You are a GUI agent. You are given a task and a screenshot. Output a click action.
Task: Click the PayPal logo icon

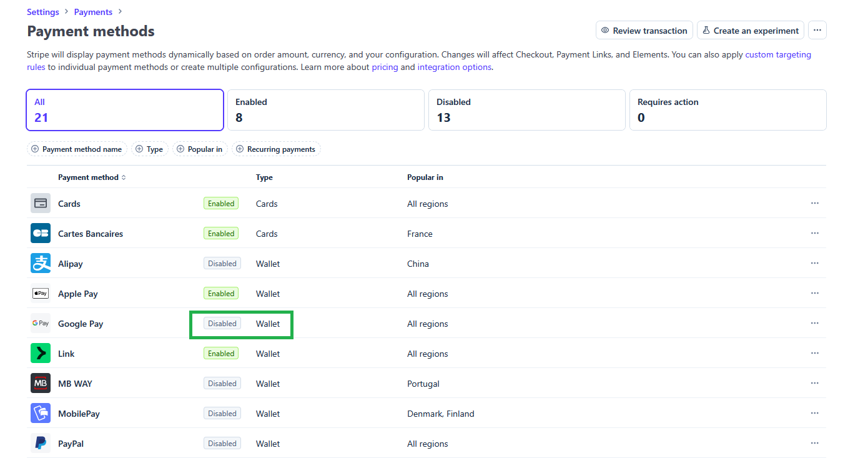[41, 444]
